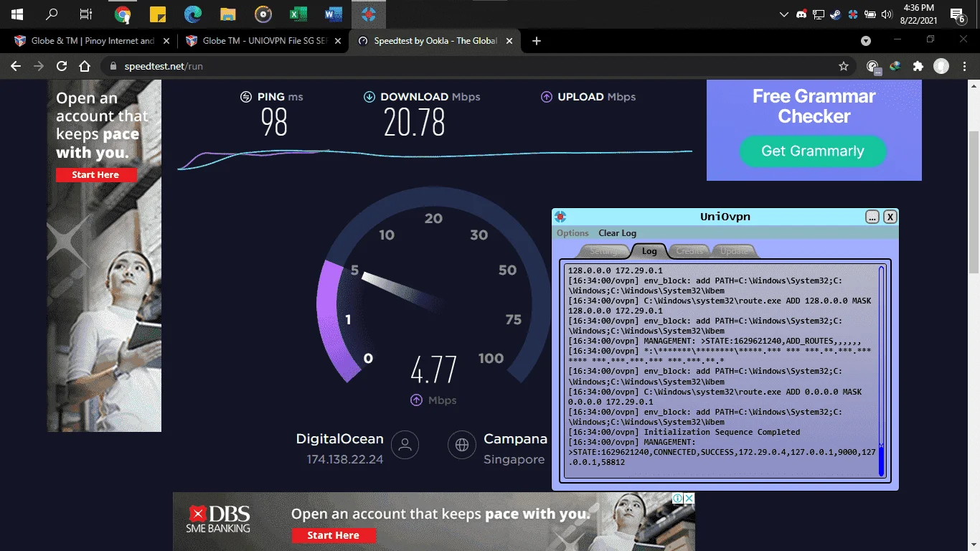Viewport: 980px width, 551px height.
Task: Switch to UniOvpn Setting tab
Action: (x=604, y=251)
